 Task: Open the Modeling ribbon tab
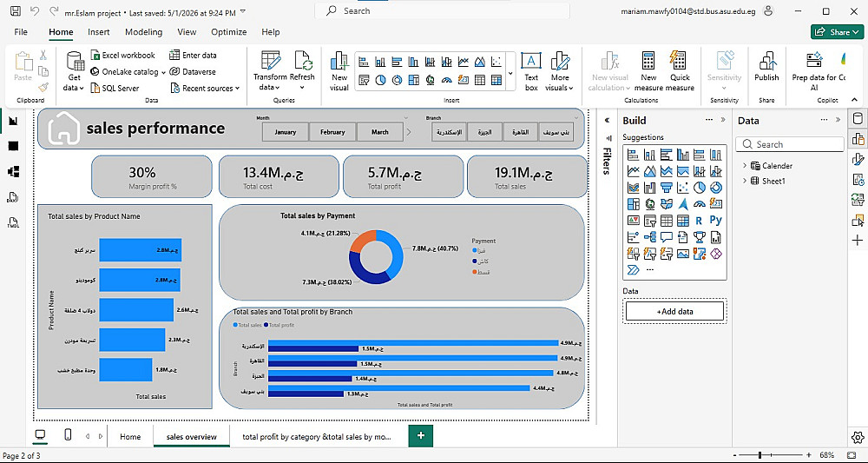pos(143,32)
